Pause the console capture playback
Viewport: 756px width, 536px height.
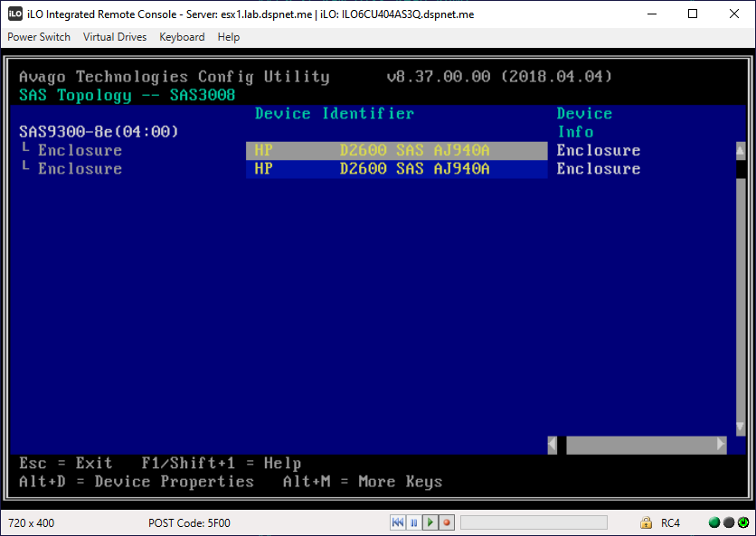[x=414, y=522]
